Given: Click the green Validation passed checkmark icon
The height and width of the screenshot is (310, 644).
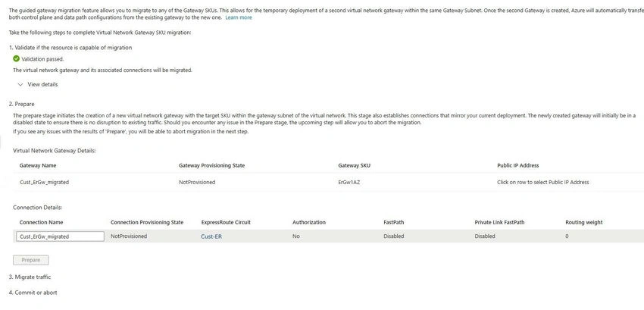Looking at the screenshot, I should pyautogui.click(x=17, y=58).
